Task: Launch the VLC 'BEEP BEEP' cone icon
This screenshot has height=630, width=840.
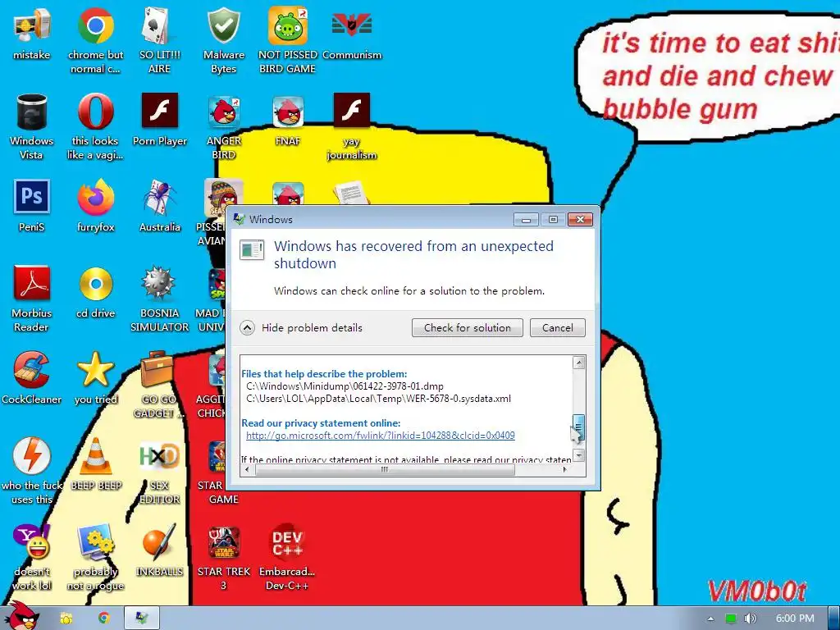Action: (96, 464)
